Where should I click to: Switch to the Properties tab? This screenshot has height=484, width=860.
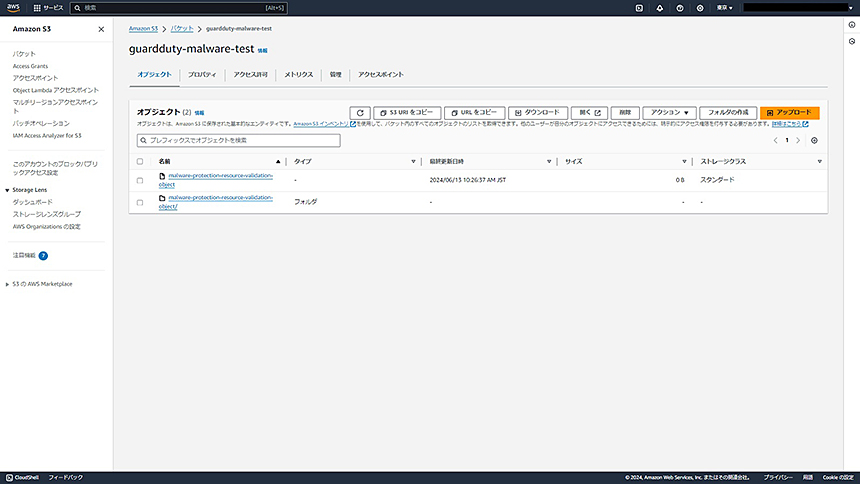(202, 75)
